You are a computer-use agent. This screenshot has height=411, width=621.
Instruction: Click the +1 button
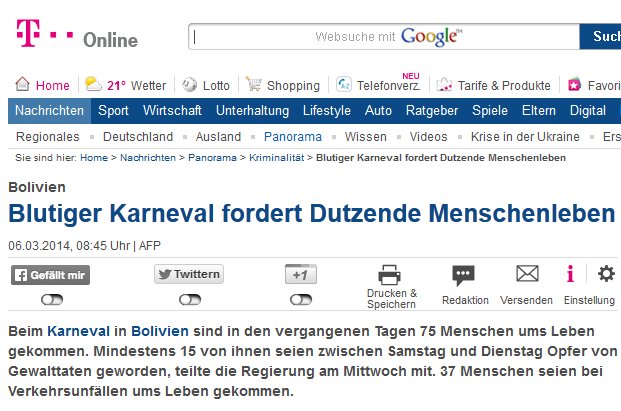[301, 274]
